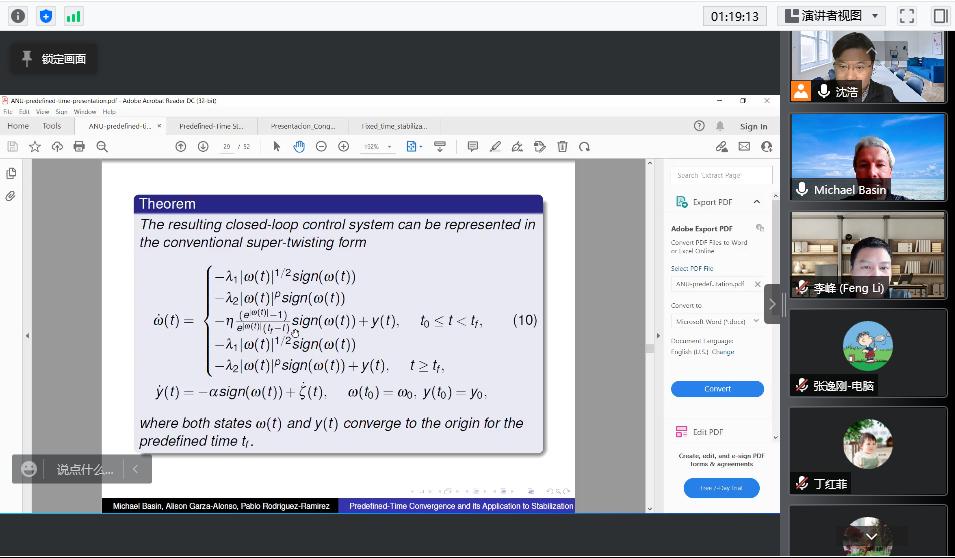The image size is (955, 558).
Task: Switch to the Presentacion_Cong... tab
Action: (303, 126)
